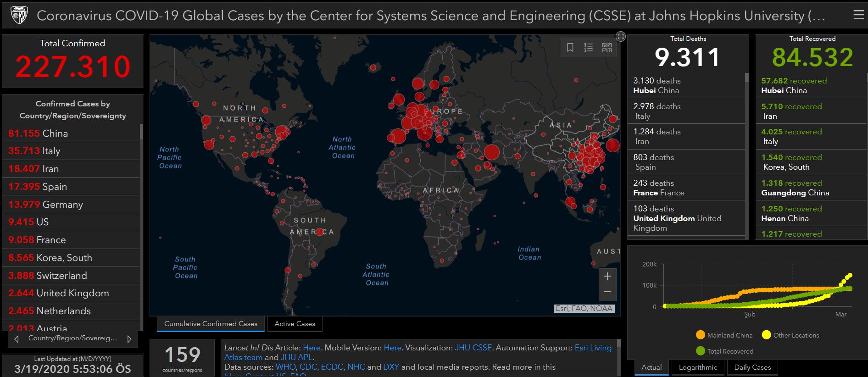Select US in confirmed cases list
Screen dimensions: 868x377
[71, 222]
